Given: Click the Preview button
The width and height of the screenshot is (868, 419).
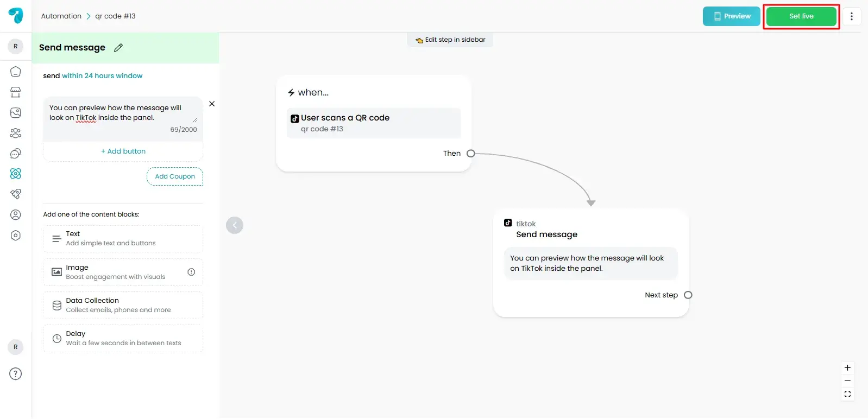Looking at the screenshot, I should click(731, 16).
